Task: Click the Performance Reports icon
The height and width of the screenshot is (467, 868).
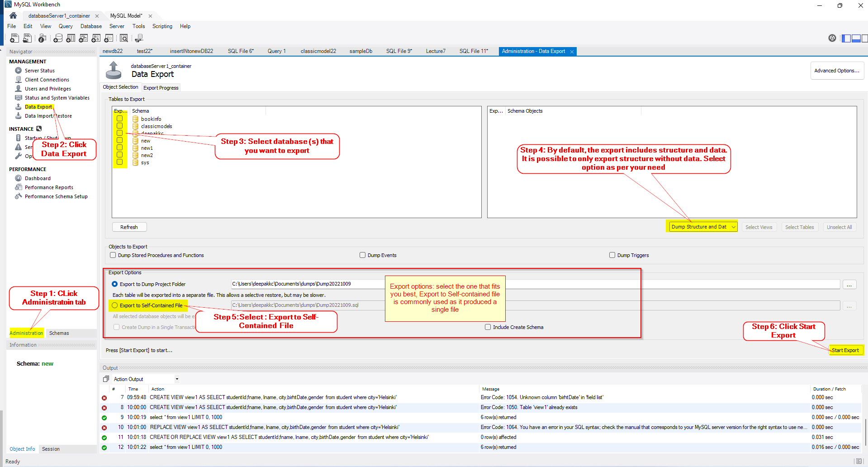Action: coord(19,187)
